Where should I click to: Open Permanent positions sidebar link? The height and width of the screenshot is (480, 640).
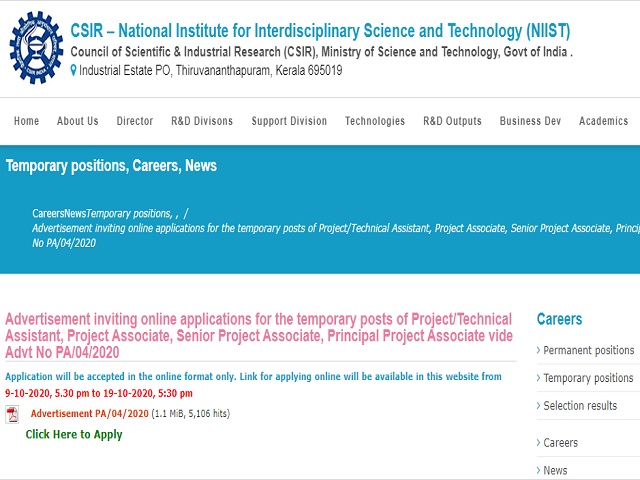[589, 350]
